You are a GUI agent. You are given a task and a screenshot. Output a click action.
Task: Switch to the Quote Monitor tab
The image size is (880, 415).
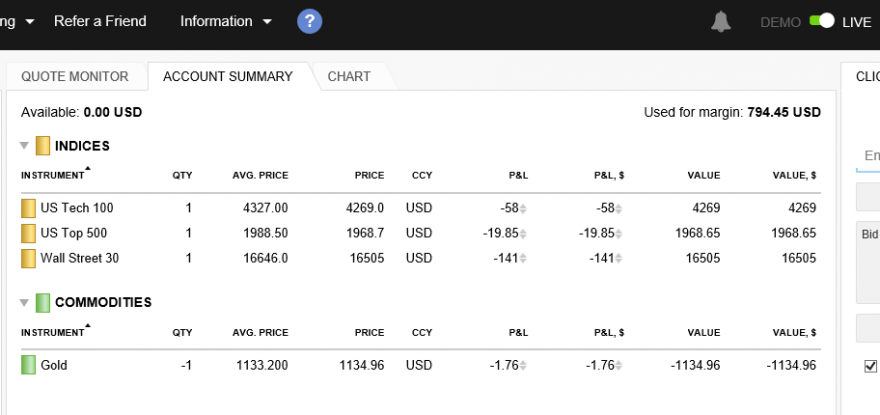75,76
